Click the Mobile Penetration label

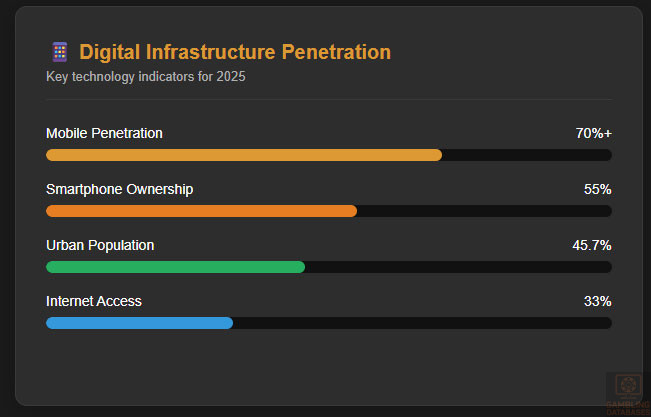(x=104, y=133)
